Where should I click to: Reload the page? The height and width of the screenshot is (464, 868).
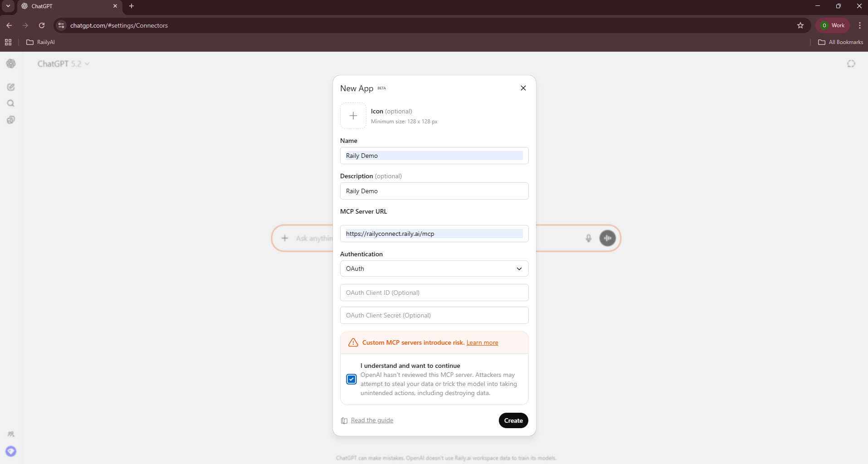[x=42, y=25]
